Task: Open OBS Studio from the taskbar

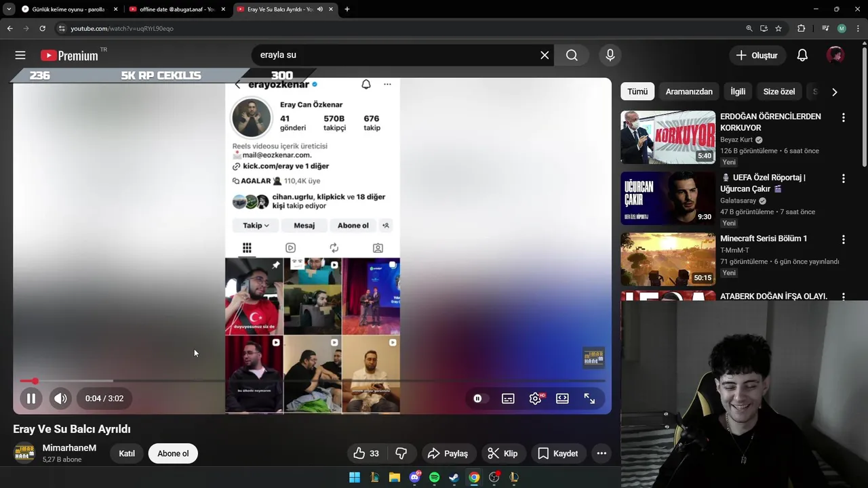Action: [494, 477]
